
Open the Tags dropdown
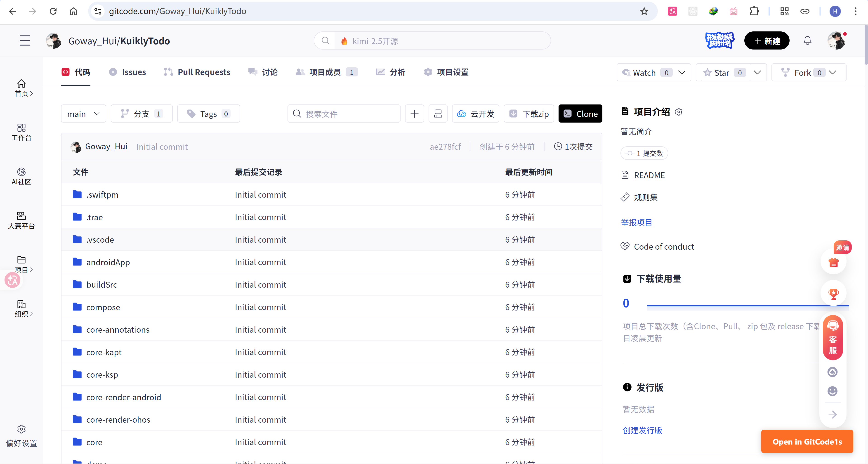coord(208,114)
